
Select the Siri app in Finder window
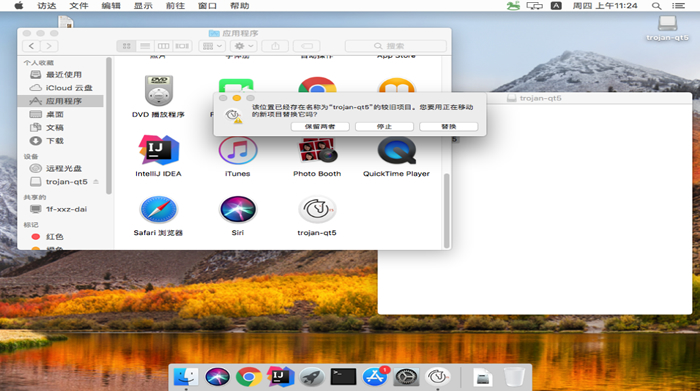(x=238, y=209)
